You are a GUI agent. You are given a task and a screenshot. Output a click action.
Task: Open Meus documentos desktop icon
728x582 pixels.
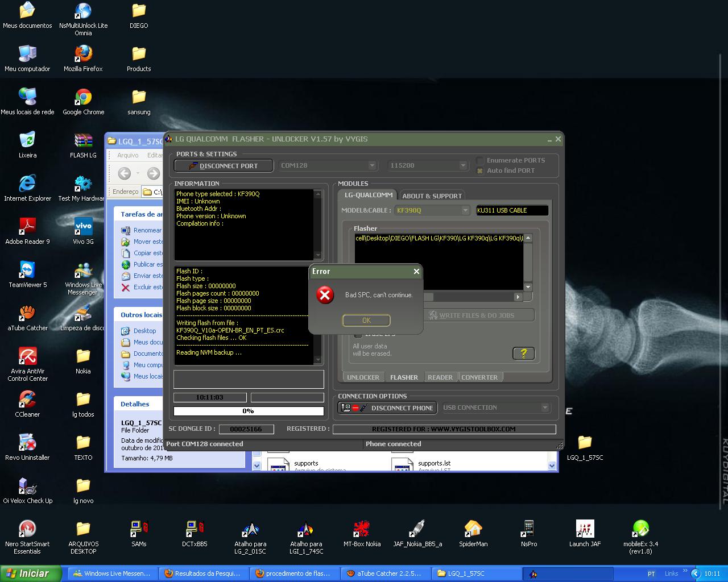tap(27, 15)
